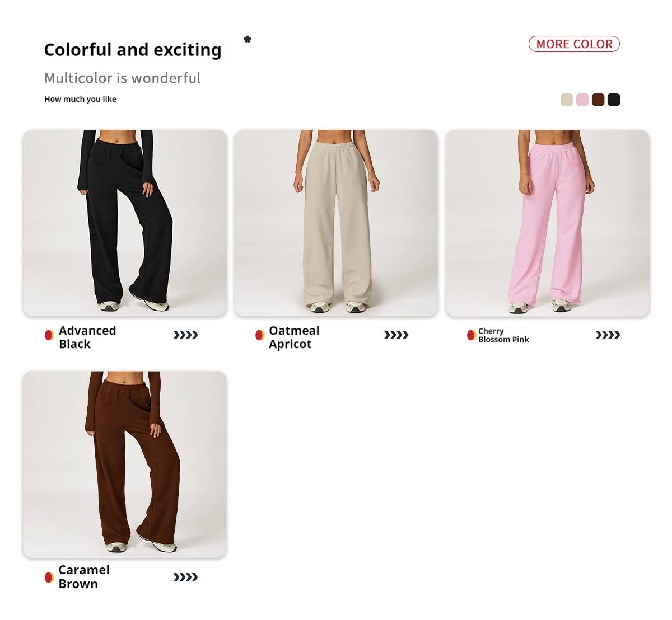672x620 pixels.
Task: Open the Advanced Black pants image
Action: click(125, 223)
